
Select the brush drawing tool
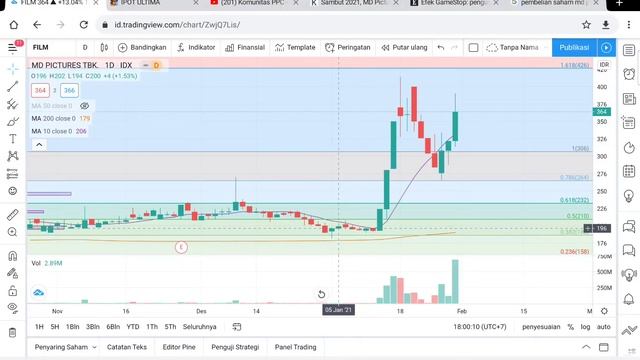pos(13,122)
